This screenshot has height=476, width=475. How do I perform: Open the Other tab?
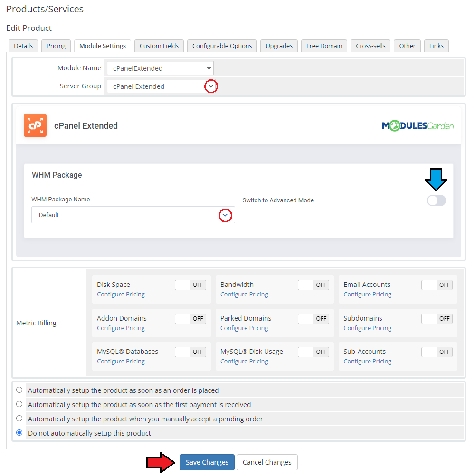click(408, 46)
